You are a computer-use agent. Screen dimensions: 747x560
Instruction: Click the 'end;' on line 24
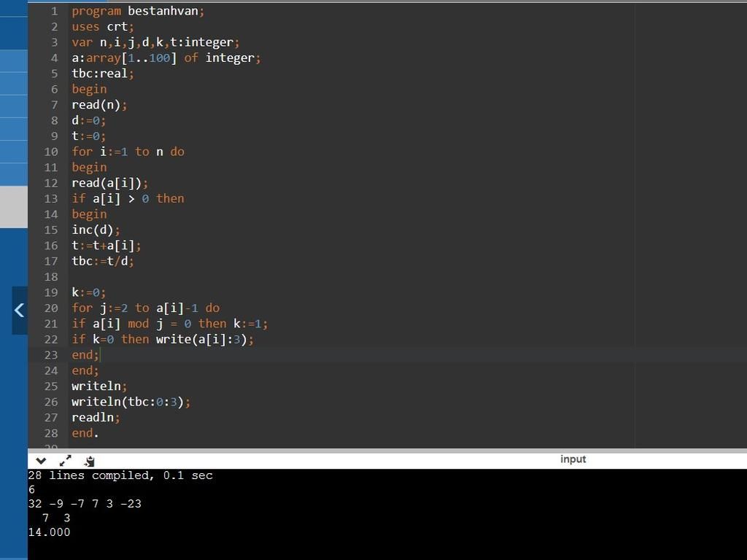pyautogui.click(x=85, y=370)
